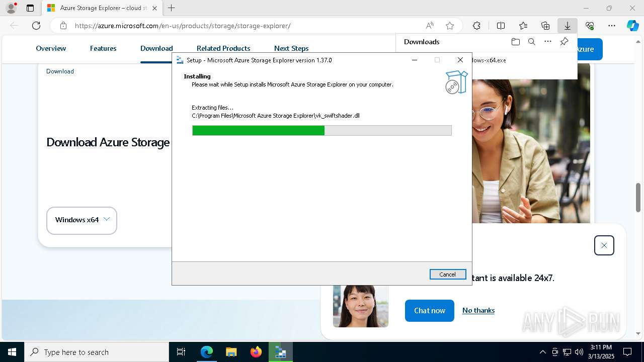The image size is (644, 362).
Task: Click the Chat now button
Action: [x=430, y=311]
